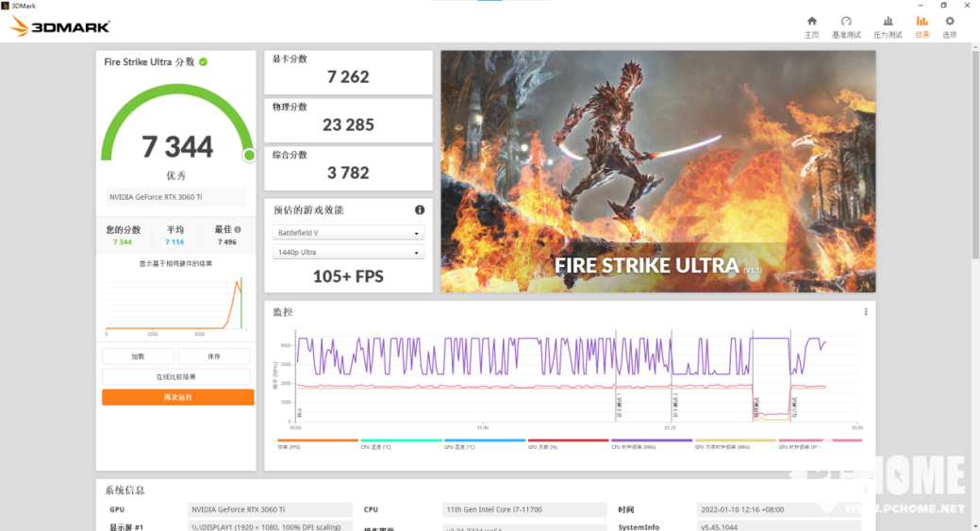Click the 105+ FPS estimate text

coord(348,276)
